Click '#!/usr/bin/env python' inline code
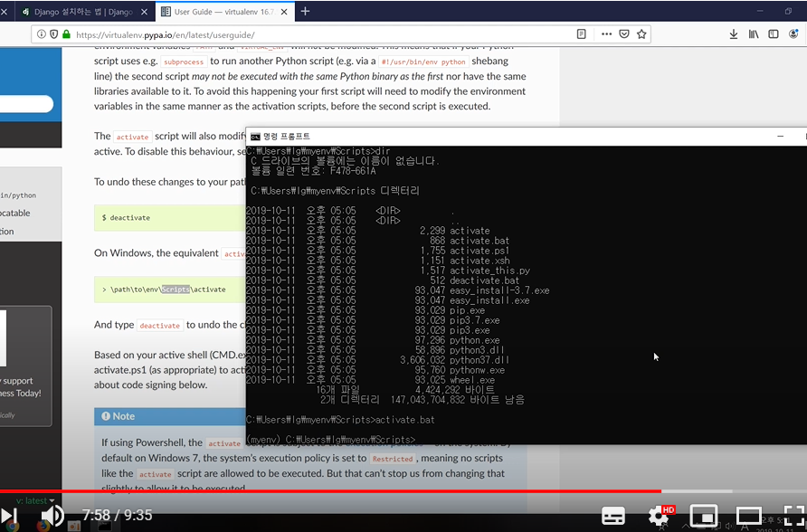Image resolution: width=807 pixels, height=532 pixels. click(423, 62)
